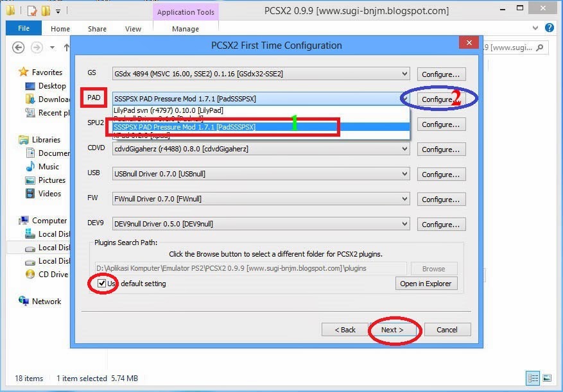Toggle the Use default setting checkbox
563x392 pixels.
(x=102, y=283)
